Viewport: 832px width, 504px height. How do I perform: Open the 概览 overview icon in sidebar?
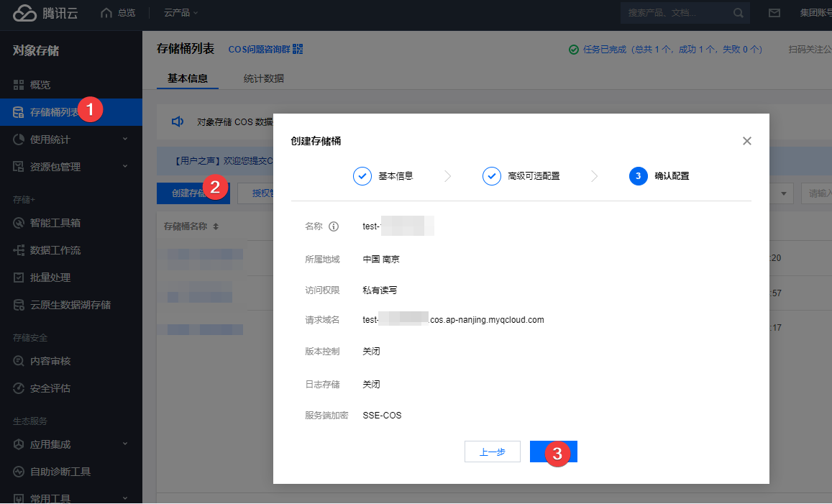[19, 84]
